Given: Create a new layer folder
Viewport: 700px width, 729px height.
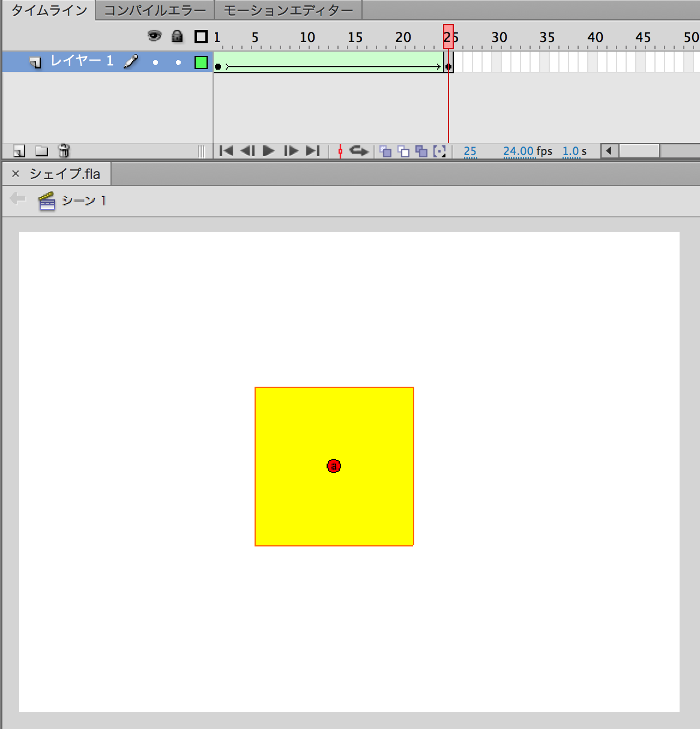Looking at the screenshot, I should point(41,151).
